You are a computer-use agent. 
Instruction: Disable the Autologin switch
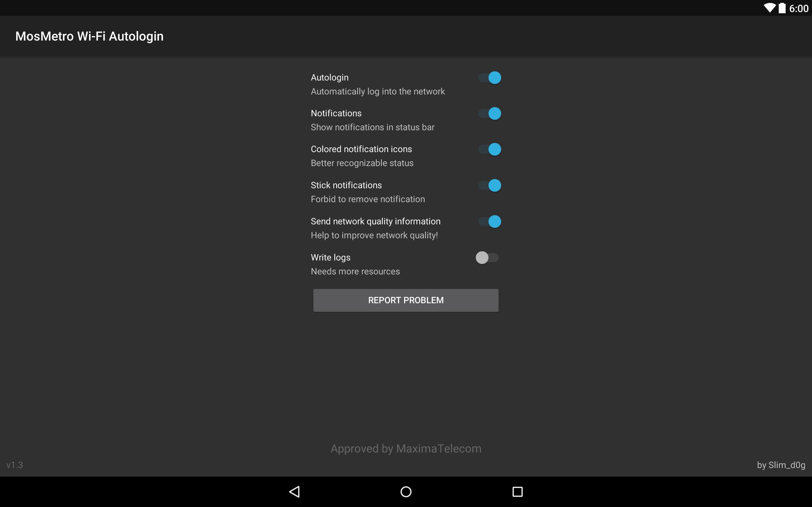point(488,77)
